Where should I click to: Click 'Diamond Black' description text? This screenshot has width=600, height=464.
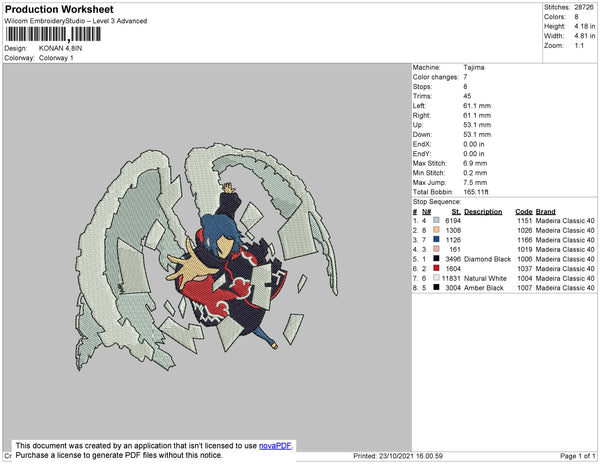tap(488, 259)
